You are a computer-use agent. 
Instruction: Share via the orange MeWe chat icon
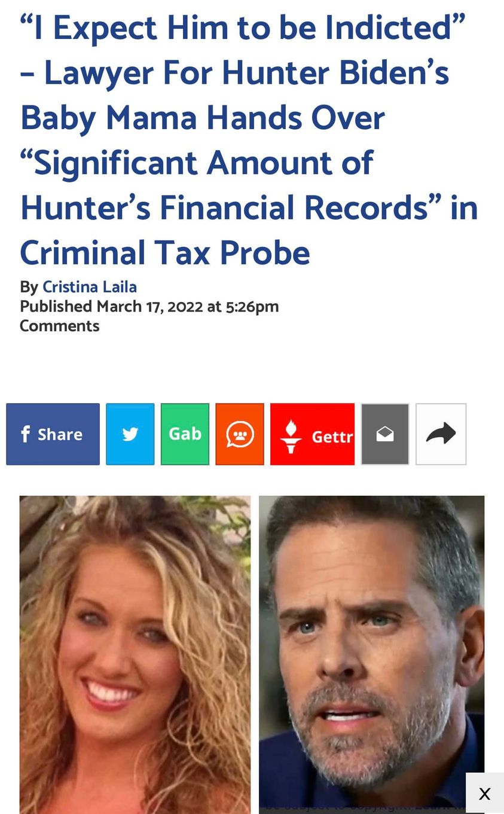pos(240,434)
